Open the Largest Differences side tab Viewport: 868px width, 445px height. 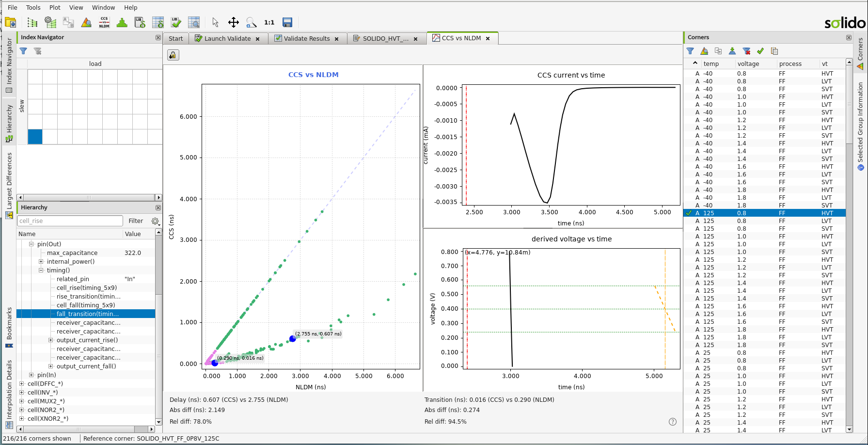tap(9, 186)
